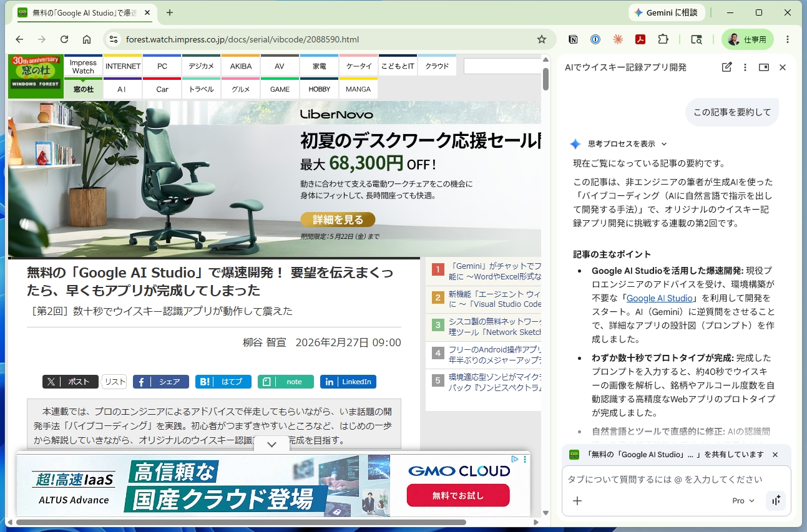Screen dimensions: 807x532
Task: Pop out the Gemini panel window
Action: tap(764, 67)
